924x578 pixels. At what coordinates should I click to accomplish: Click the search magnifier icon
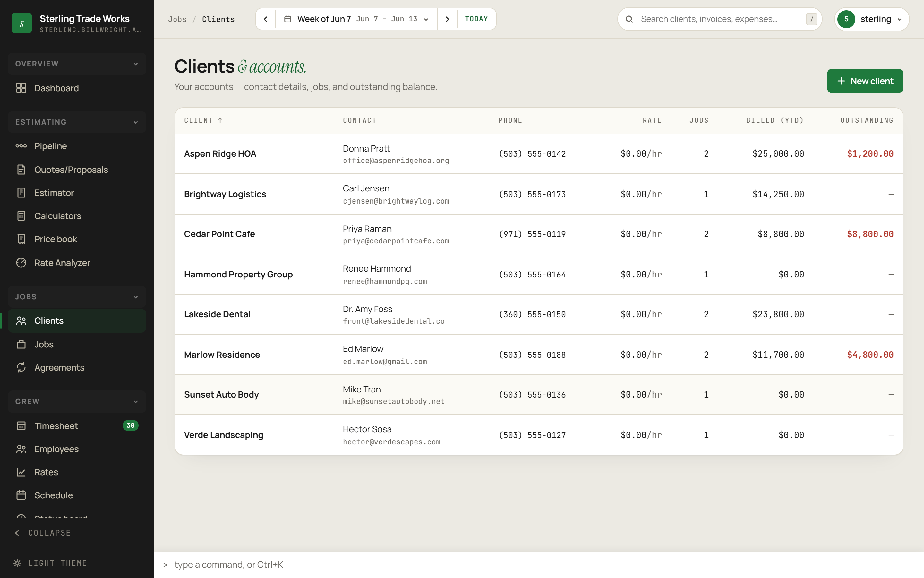(629, 19)
